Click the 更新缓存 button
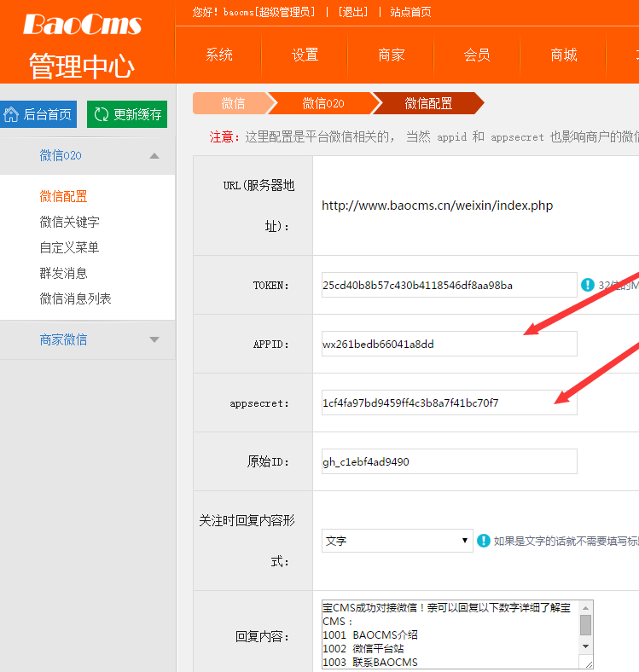This screenshot has width=639, height=672. pos(127,114)
